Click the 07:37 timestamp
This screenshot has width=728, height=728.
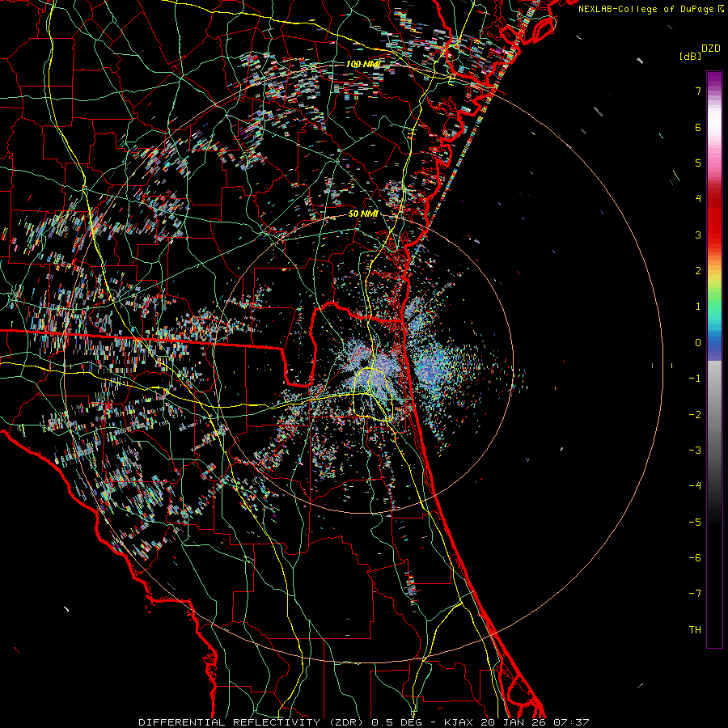tap(571, 722)
